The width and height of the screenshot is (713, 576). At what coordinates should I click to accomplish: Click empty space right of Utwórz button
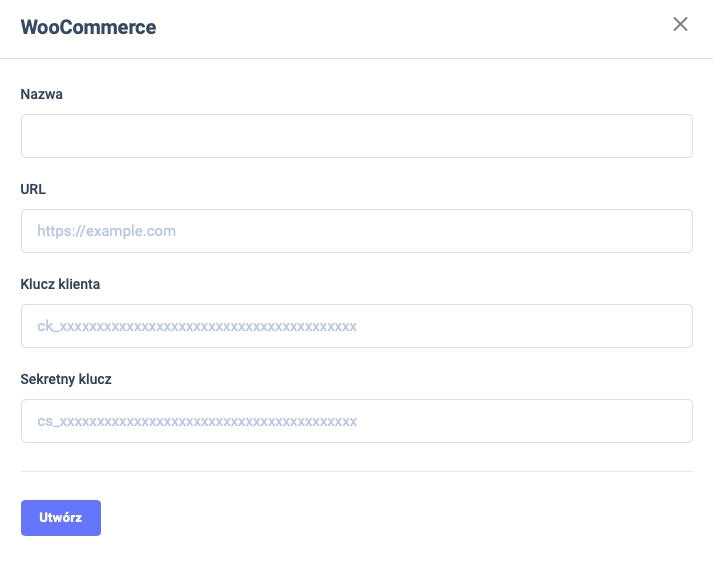pyautogui.click(x=400, y=518)
